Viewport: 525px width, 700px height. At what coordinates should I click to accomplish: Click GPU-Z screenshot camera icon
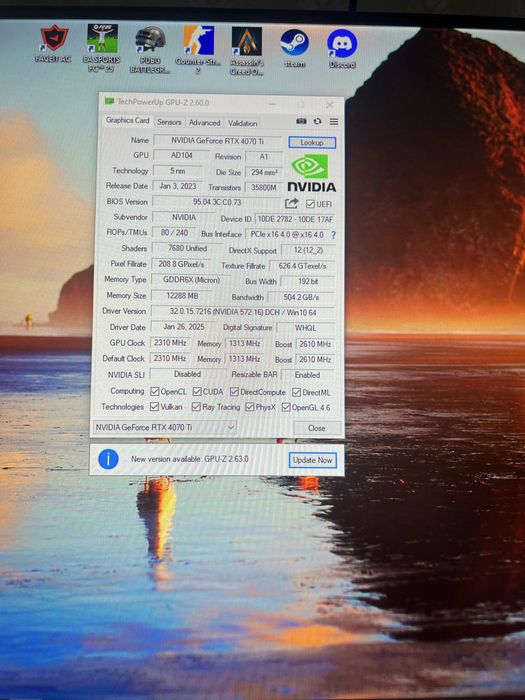click(301, 121)
